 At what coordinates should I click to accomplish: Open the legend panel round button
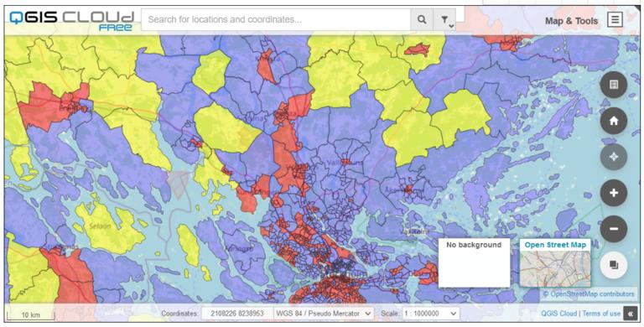click(614, 85)
